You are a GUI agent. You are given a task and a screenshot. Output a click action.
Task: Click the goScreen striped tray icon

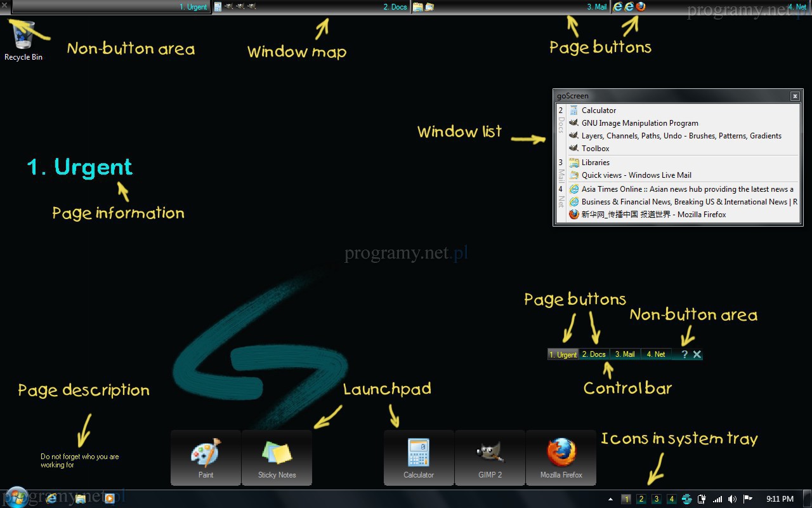tap(686, 499)
